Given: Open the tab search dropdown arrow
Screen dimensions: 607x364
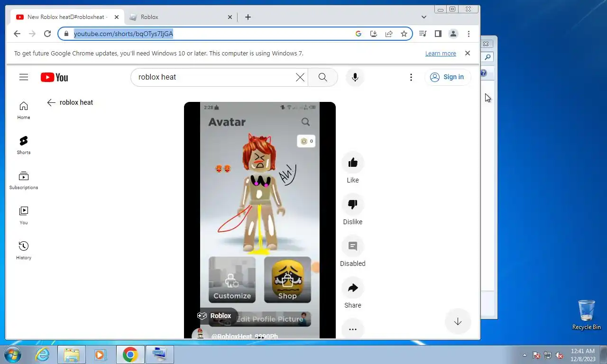Looking at the screenshot, I should (x=424, y=17).
